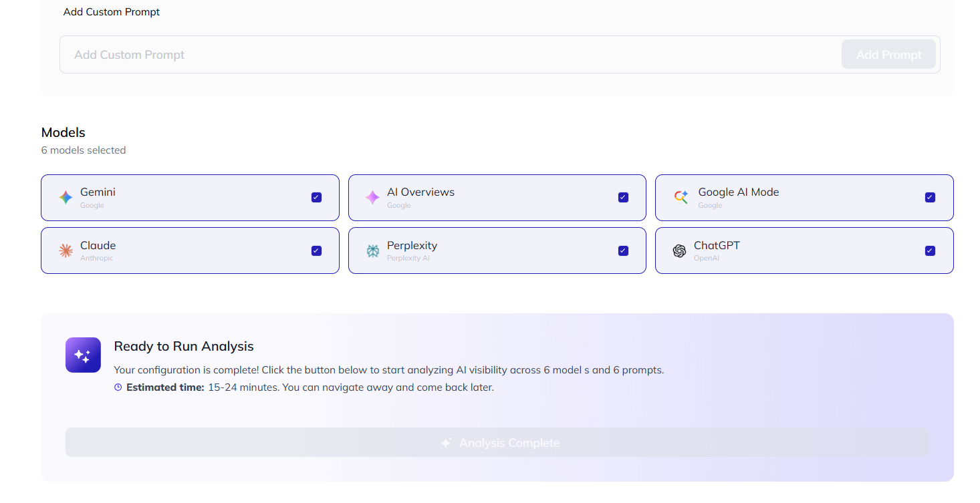Screen dimensions: 980x503
Task: Click the Ready to Run Analysis heading
Action: click(184, 346)
